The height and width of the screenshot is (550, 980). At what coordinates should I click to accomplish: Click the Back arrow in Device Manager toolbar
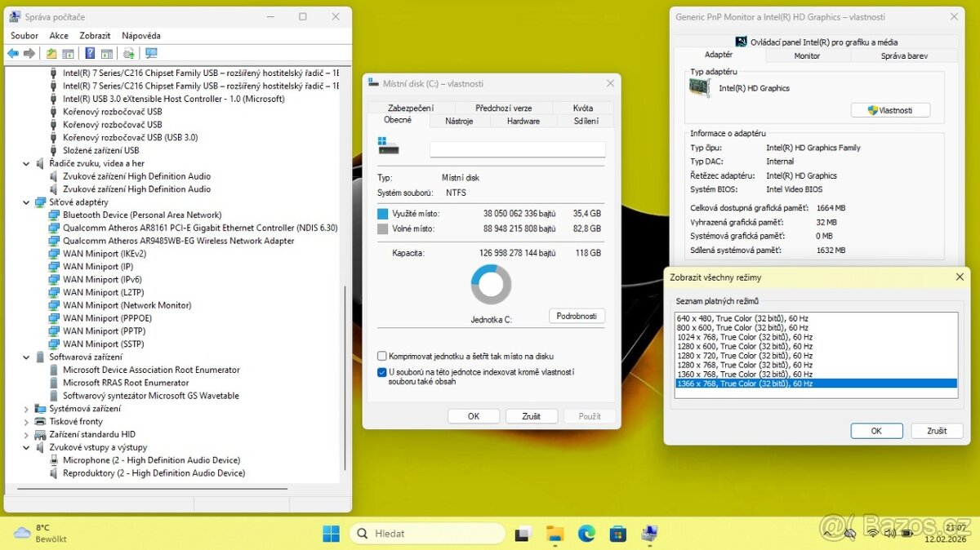(x=14, y=54)
